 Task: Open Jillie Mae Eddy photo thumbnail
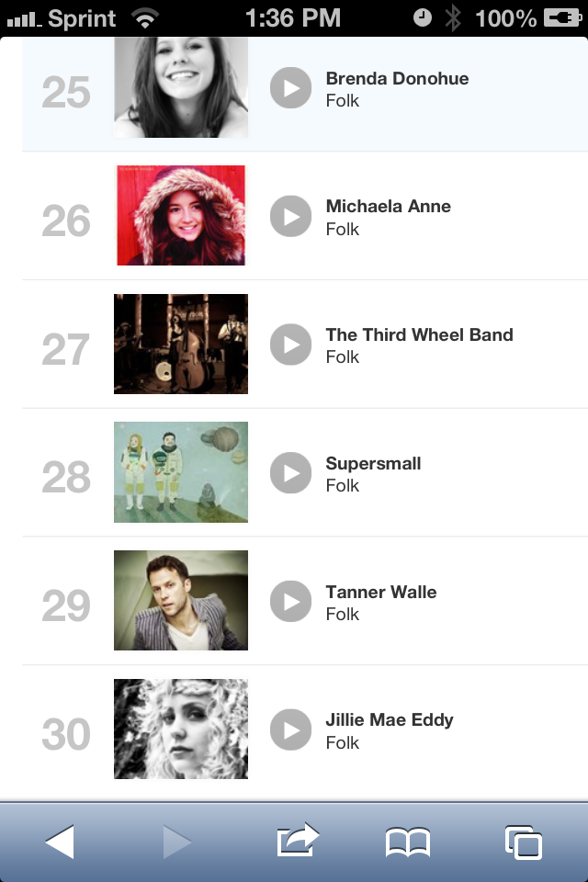coord(181,729)
